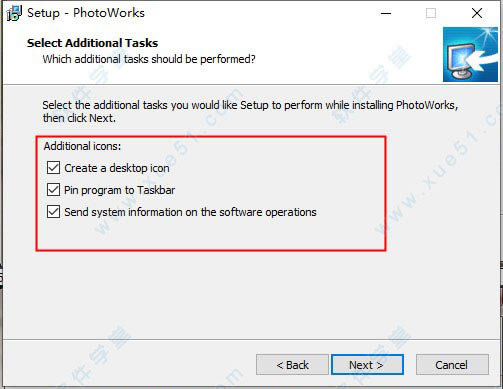Click the 'Select Additional Tasks' heading
Viewport: 503px width, 389px height.
coord(93,43)
